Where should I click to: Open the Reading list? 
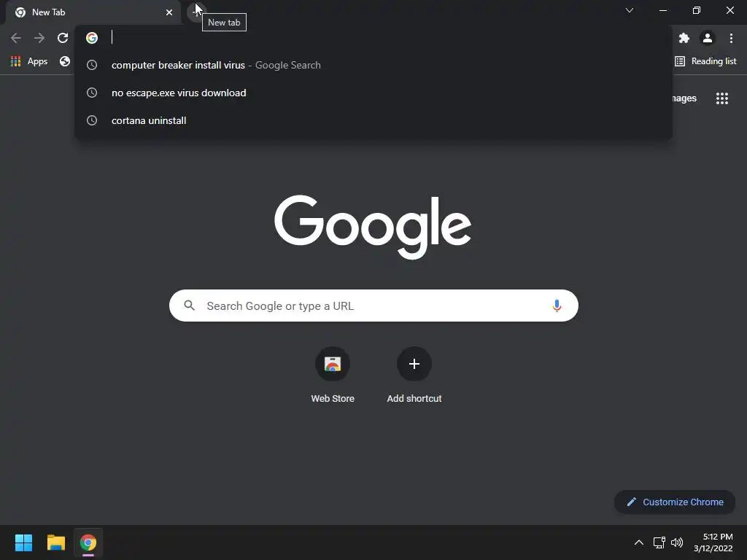(x=705, y=61)
